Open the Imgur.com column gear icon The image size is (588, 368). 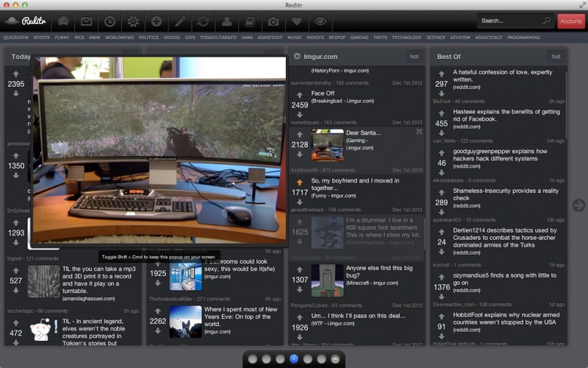[x=297, y=57]
